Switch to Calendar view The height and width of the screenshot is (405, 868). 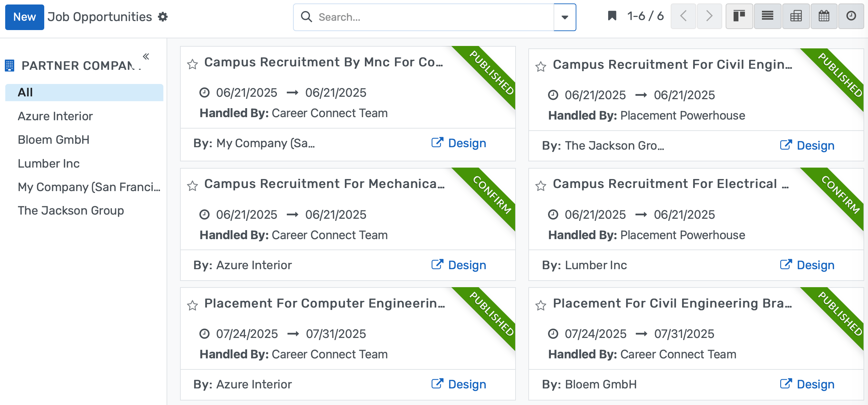pyautogui.click(x=824, y=16)
